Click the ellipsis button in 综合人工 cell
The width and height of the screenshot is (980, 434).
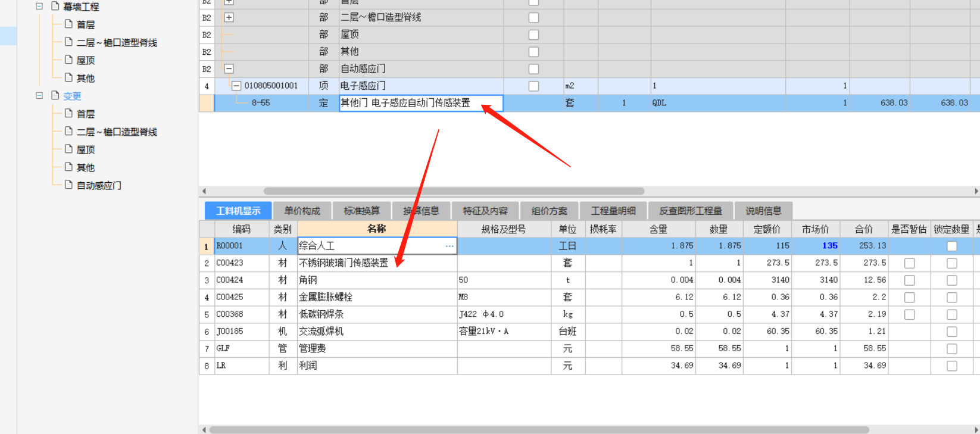[x=450, y=246]
